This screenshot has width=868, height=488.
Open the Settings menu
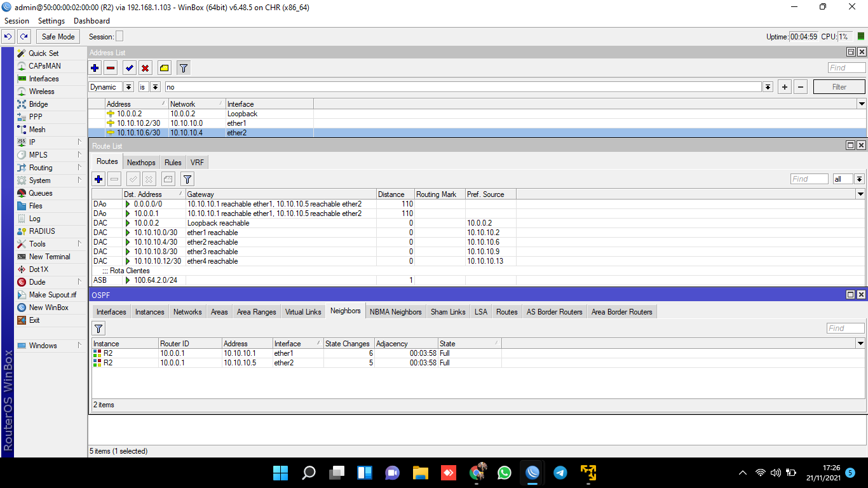tap(51, 21)
